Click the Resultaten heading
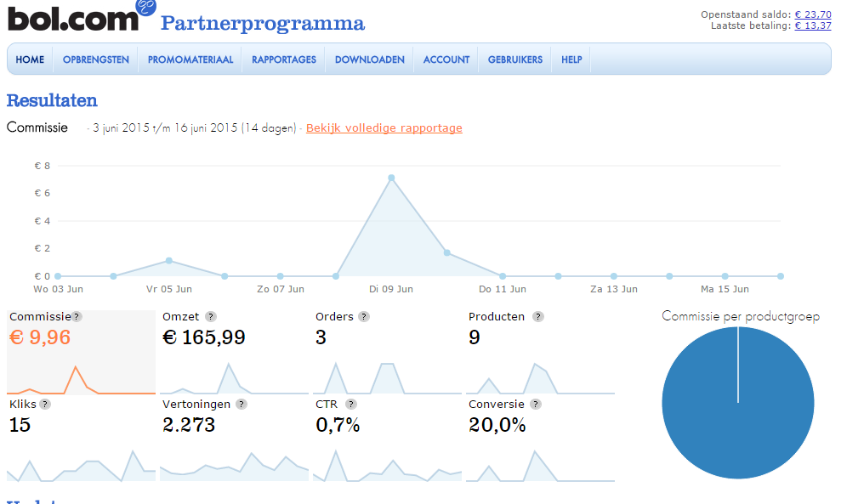Screen dimensions: 864x504 click(x=52, y=101)
